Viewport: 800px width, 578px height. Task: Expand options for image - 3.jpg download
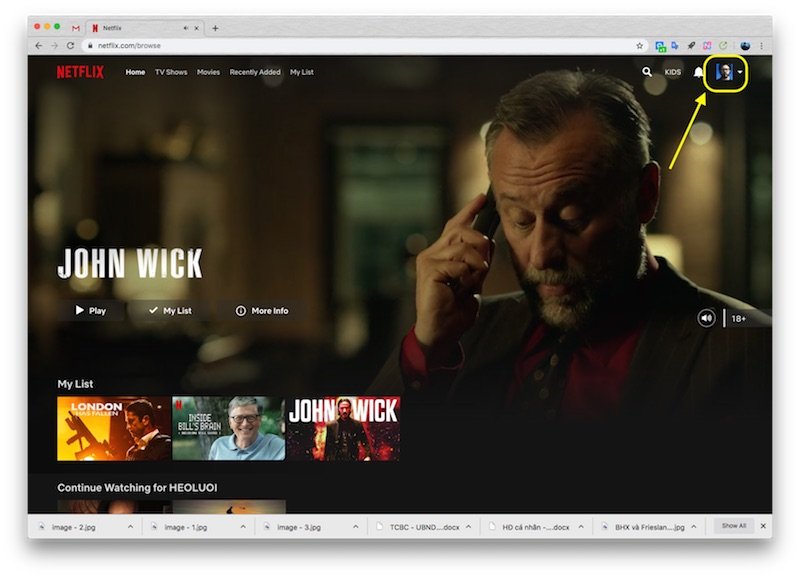coord(356,526)
